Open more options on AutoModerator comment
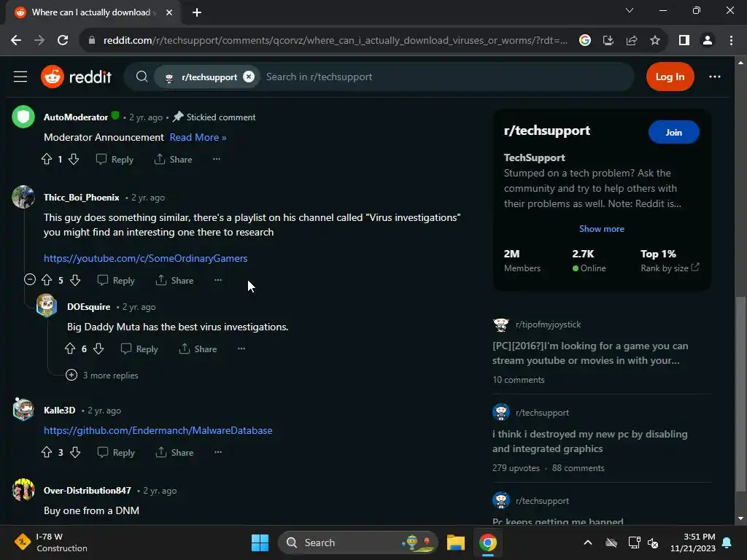Image resolution: width=747 pixels, height=560 pixels. [x=216, y=159]
